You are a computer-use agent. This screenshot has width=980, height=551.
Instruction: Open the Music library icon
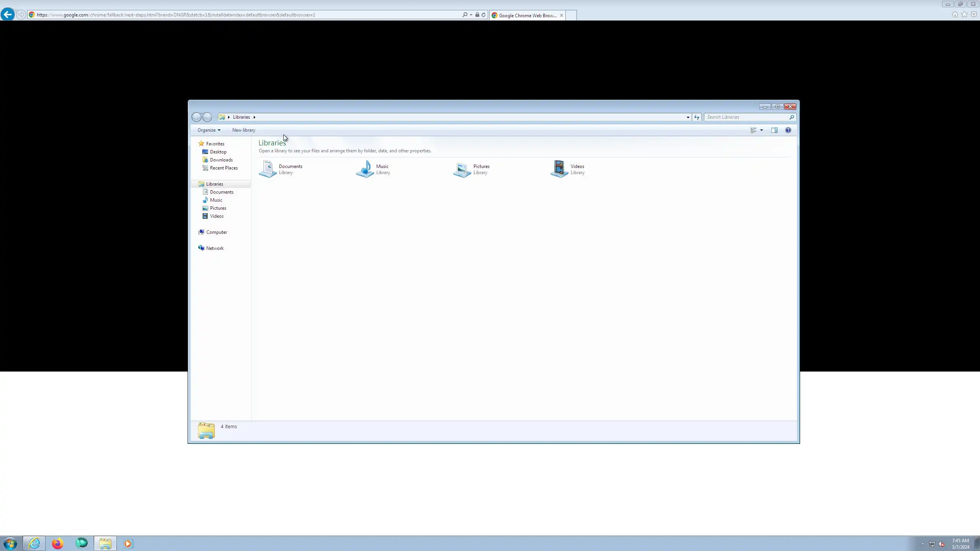point(365,169)
